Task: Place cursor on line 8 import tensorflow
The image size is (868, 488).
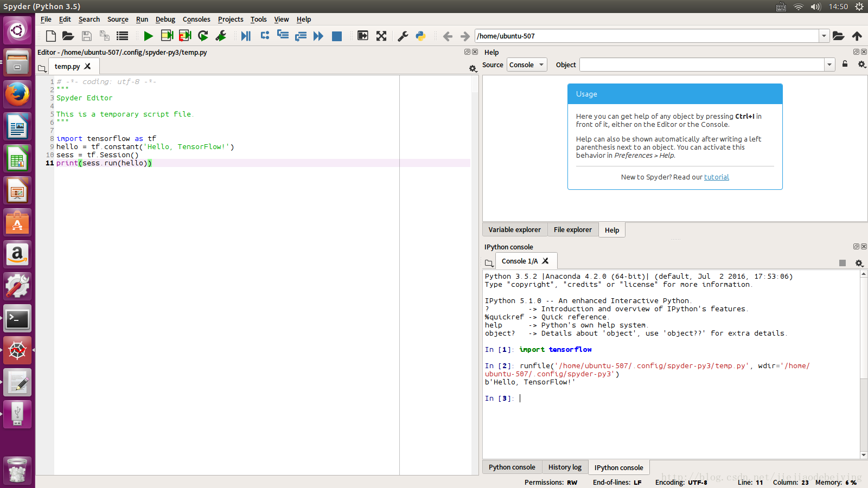Action: click(106, 138)
